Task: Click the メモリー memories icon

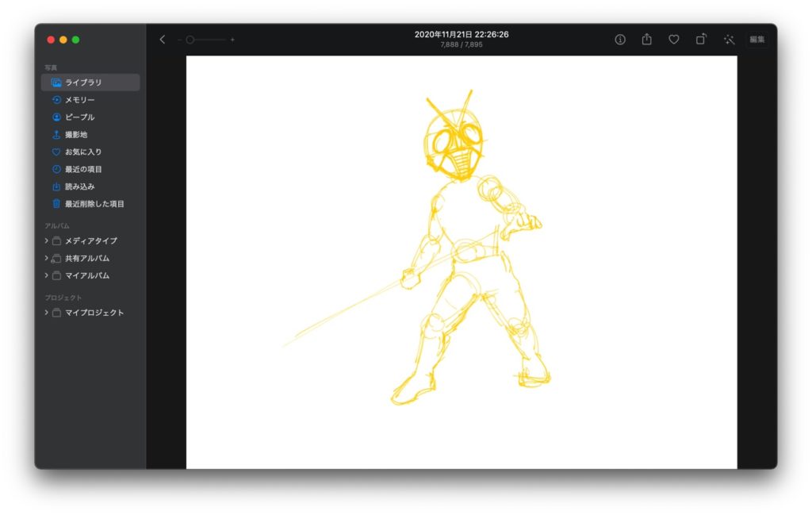Action: pos(56,99)
